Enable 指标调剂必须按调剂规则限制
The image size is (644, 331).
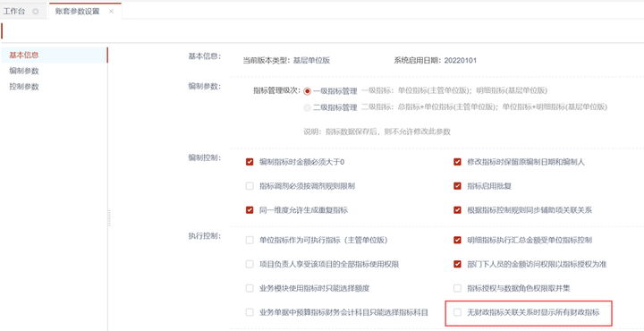click(250, 186)
